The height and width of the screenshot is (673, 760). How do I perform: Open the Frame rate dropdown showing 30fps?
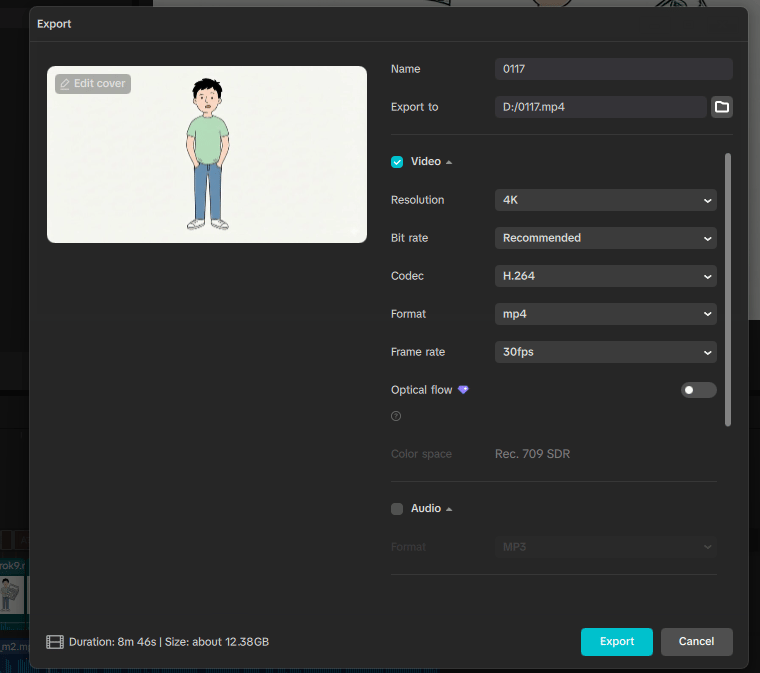tap(605, 352)
